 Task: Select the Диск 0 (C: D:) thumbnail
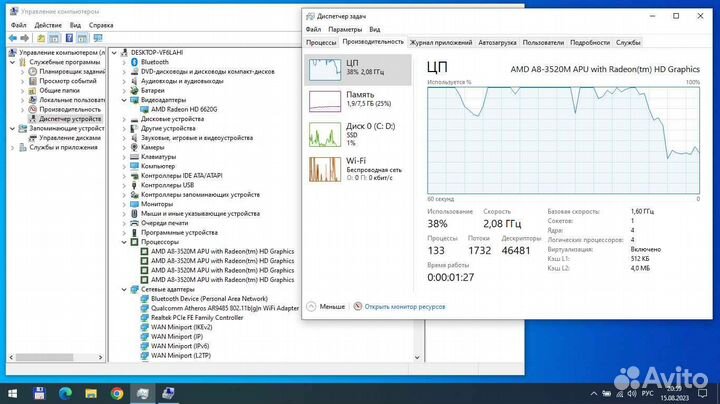pos(325,135)
